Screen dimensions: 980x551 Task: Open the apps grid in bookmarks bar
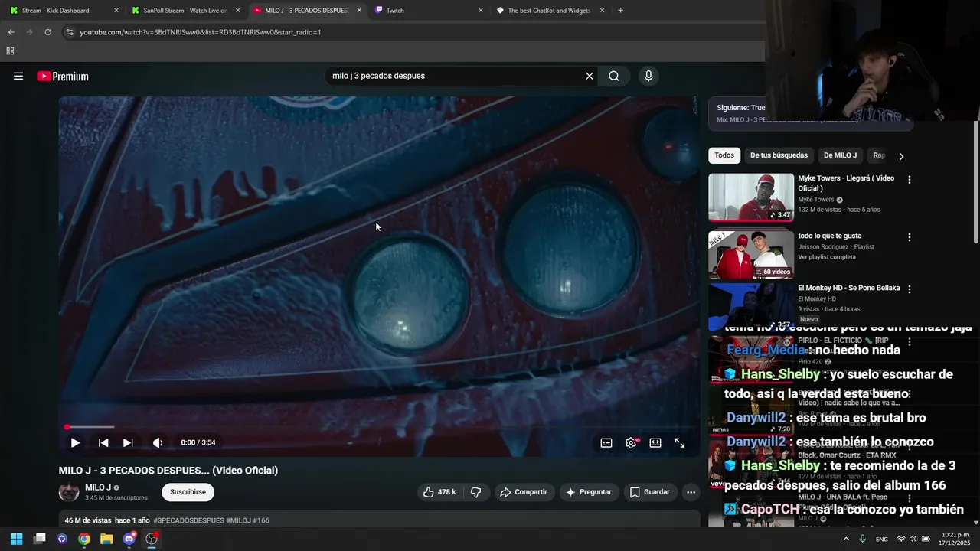click(x=10, y=51)
